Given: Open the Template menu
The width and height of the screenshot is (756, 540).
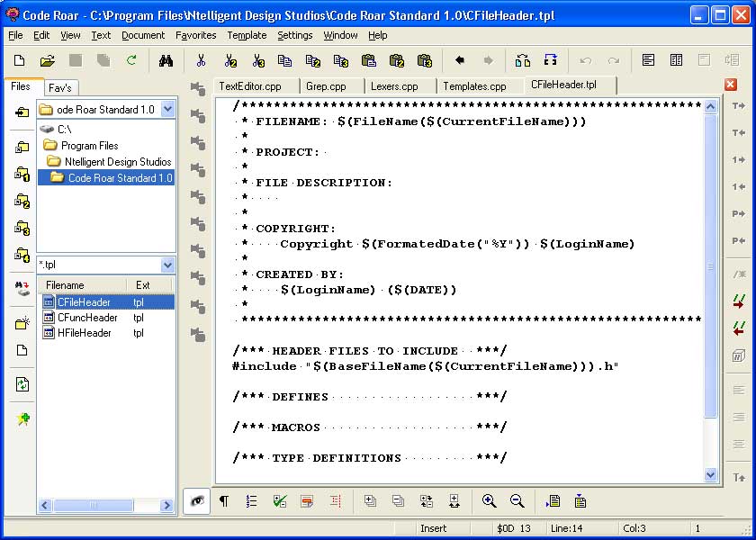Looking at the screenshot, I should 247,35.
